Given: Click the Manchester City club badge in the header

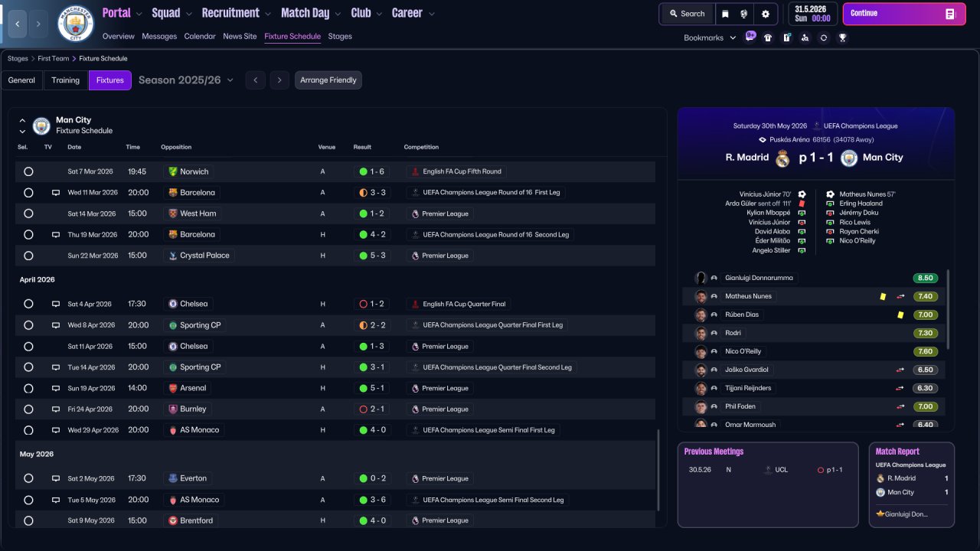Looking at the screenshot, I should (x=76, y=24).
